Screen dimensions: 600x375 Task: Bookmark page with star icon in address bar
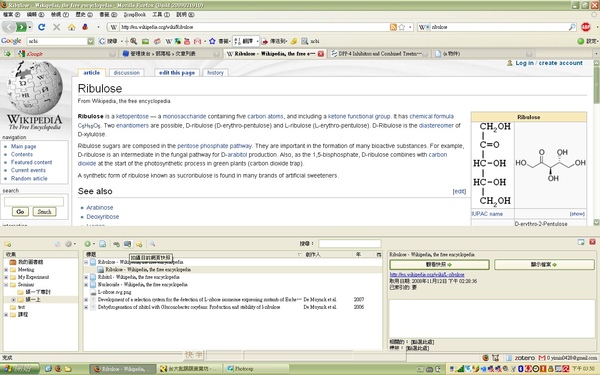(x=402, y=27)
